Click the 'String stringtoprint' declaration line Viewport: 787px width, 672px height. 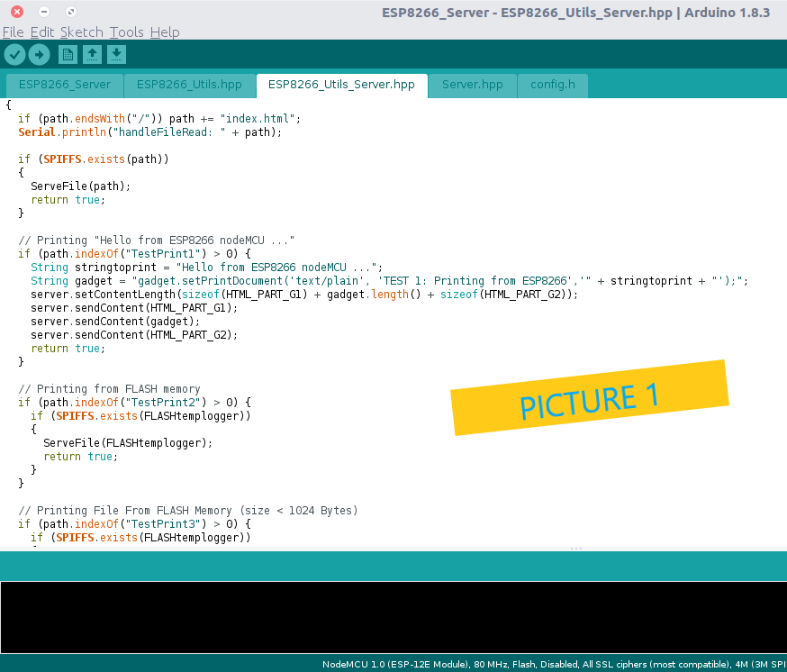point(206,268)
